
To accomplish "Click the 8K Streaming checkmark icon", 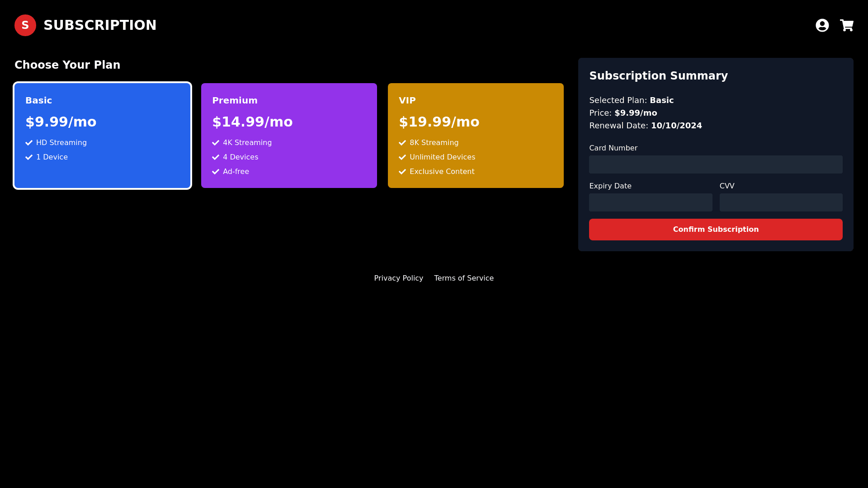I will pos(402,143).
